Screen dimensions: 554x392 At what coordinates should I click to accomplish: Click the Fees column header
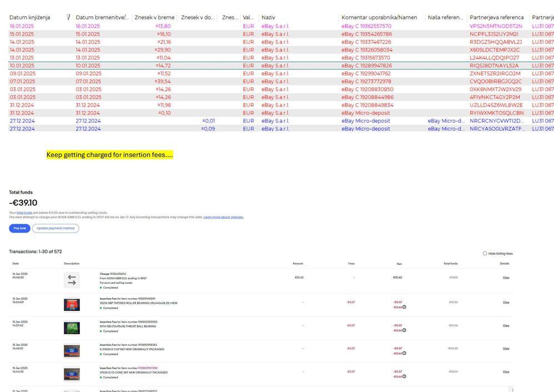[x=351, y=263]
